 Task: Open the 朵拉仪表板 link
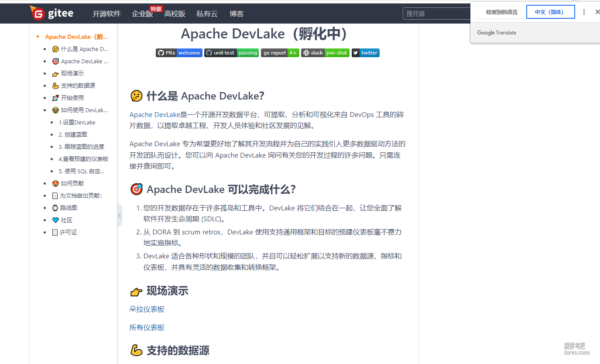pyautogui.click(x=147, y=309)
